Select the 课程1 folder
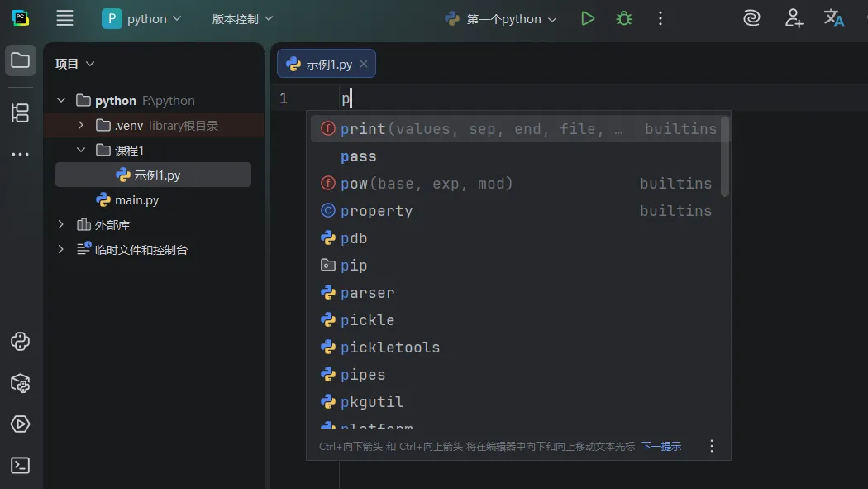 click(x=154, y=150)
